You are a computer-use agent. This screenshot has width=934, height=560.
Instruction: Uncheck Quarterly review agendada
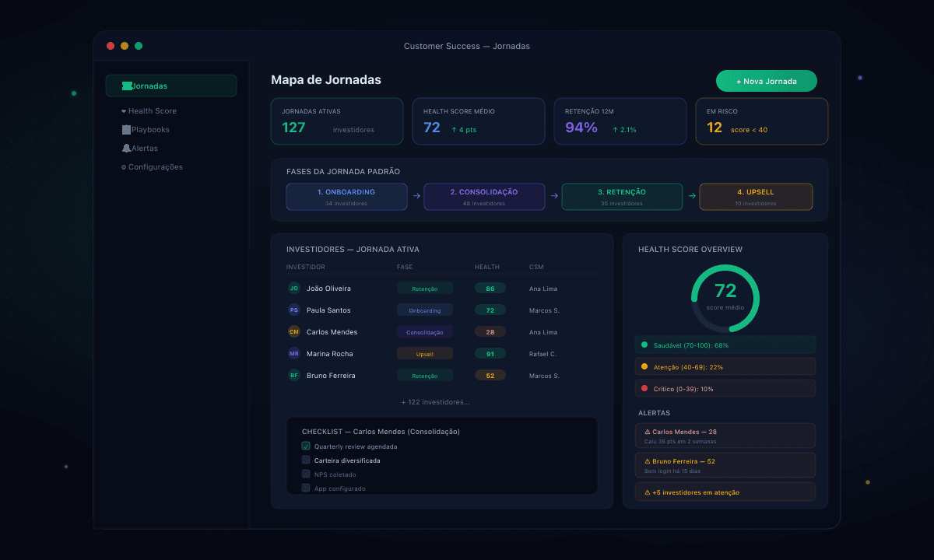[x=306, y=446]
